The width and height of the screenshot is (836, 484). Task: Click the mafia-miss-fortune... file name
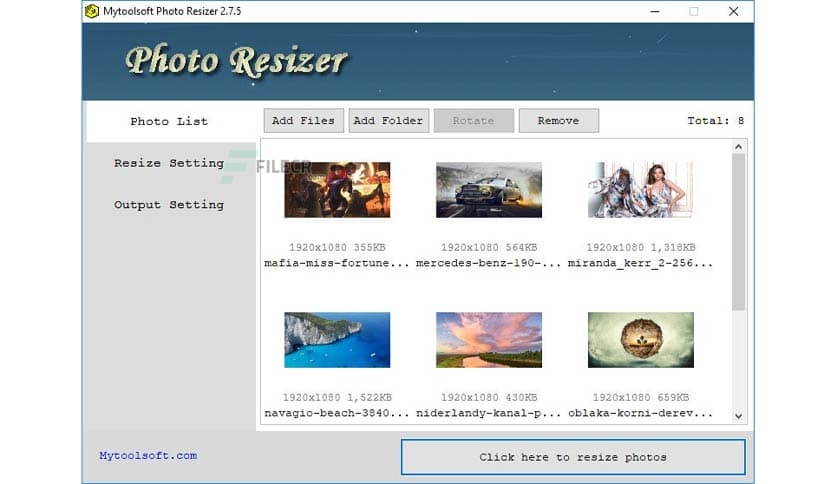tap(337, 263)
